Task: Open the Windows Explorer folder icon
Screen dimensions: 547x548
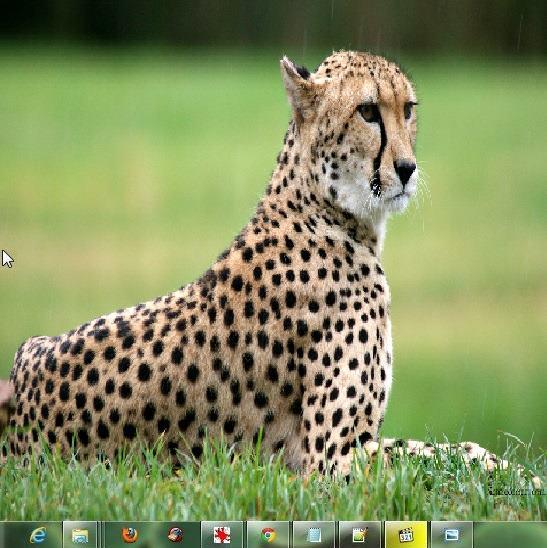Action: click(x=80, y=535)
